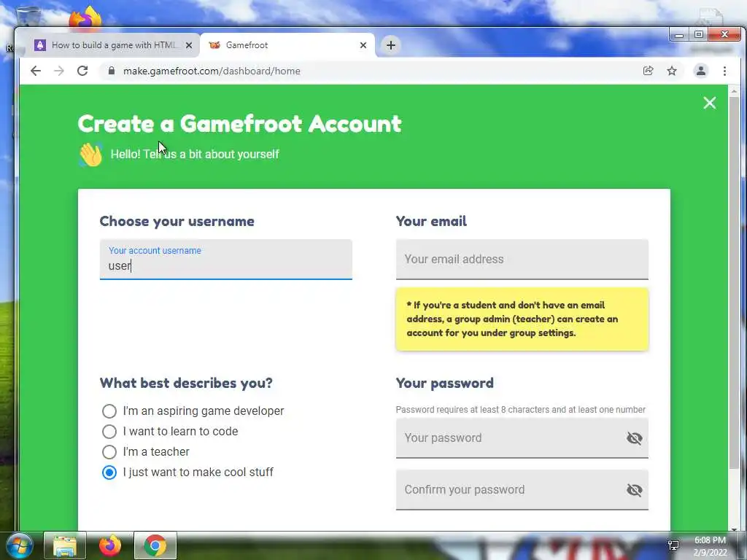This screenshot has width=747, height=560.
Task: Launch Firefox from the taskbar
Action: pyautogui.click(x=110, y=545)
